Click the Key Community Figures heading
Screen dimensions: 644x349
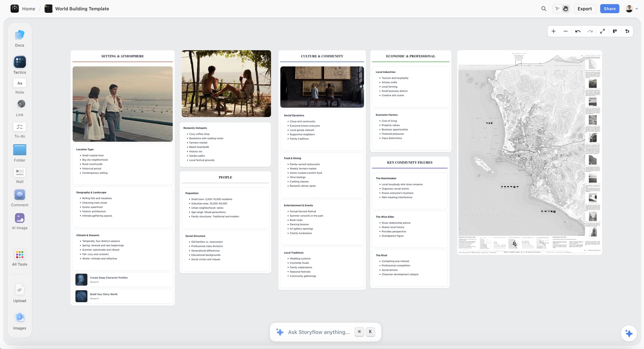(410, 162)
